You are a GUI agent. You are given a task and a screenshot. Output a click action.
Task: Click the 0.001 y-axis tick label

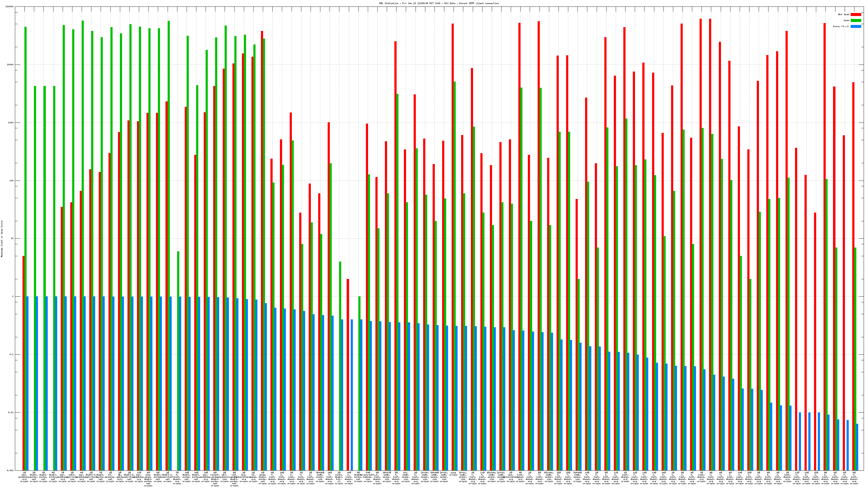[x=11, y=470]
